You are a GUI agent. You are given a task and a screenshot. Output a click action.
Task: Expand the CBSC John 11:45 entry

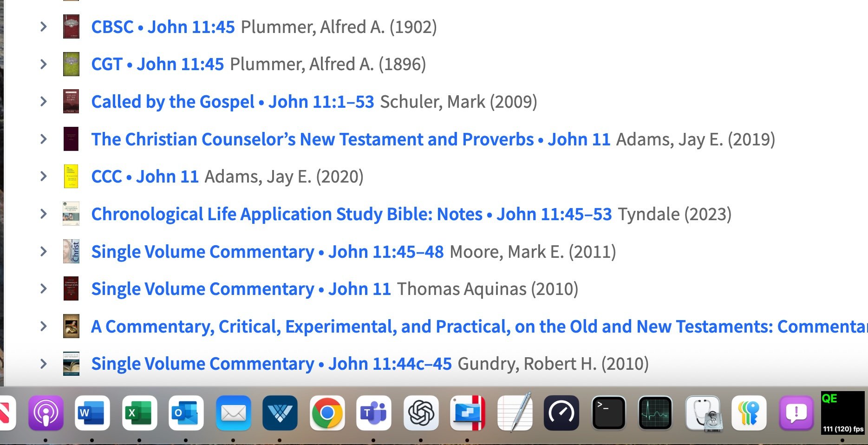44,27
